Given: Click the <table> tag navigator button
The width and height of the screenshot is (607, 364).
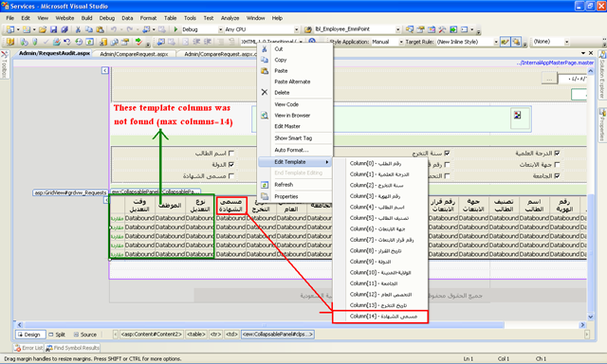Looking at the screenshot, I should pyautogui.click(x=196, y=335).
